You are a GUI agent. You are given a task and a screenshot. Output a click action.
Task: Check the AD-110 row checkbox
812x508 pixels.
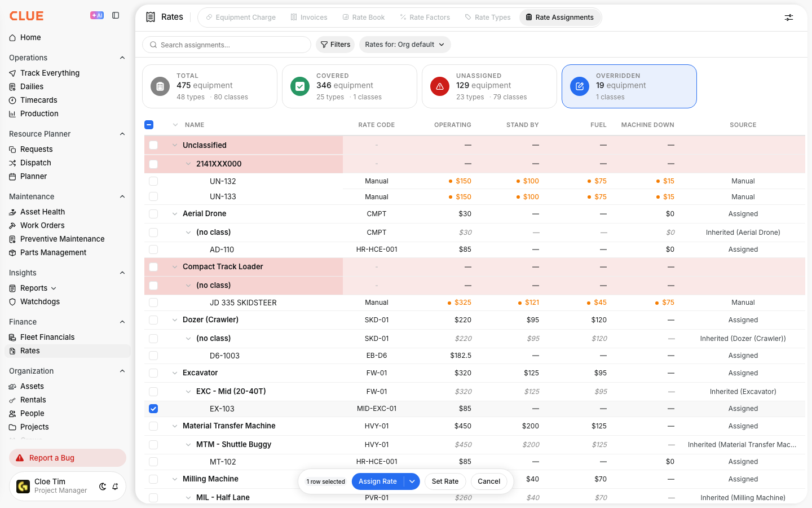click(x=153, y=249)
